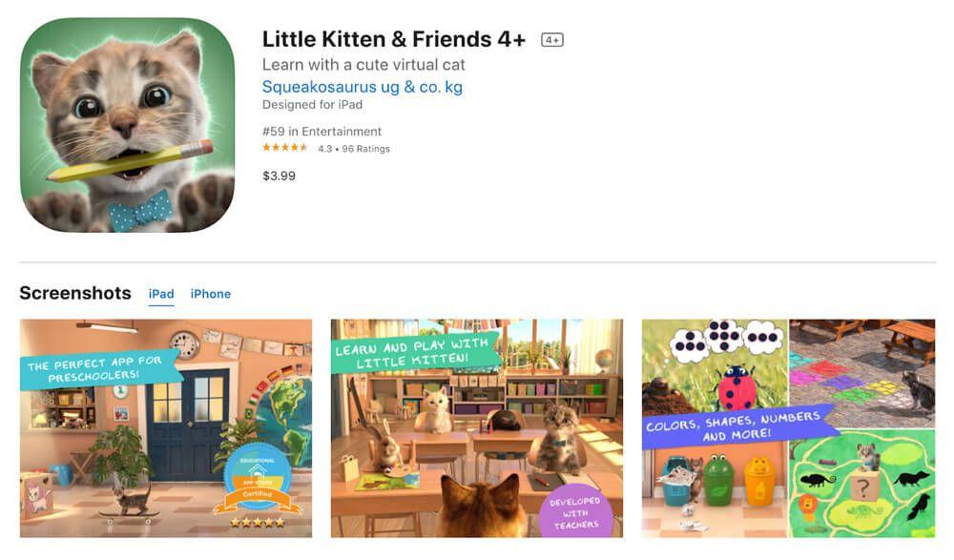Click the $3.99 price label
The width and height of the screenshot is (954, 560).
tap(279, 176)
